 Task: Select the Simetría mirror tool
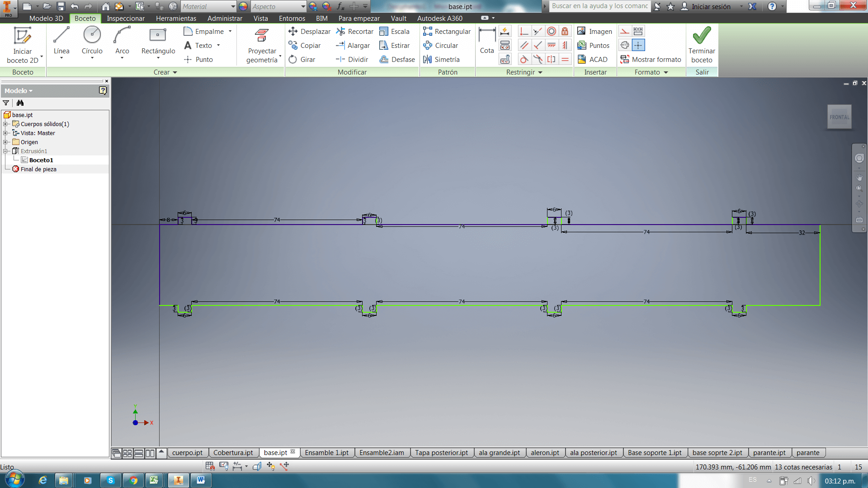441,59
